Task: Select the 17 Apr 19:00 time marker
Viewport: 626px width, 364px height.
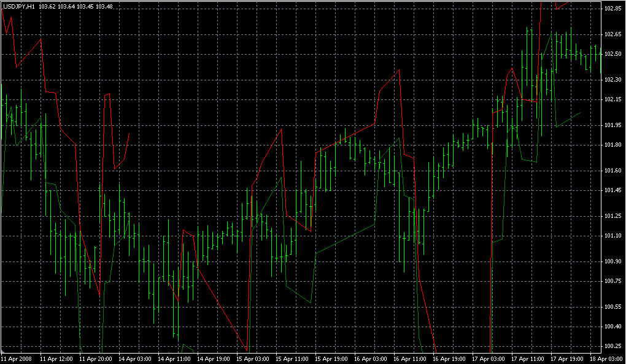Action: point(568,358)
